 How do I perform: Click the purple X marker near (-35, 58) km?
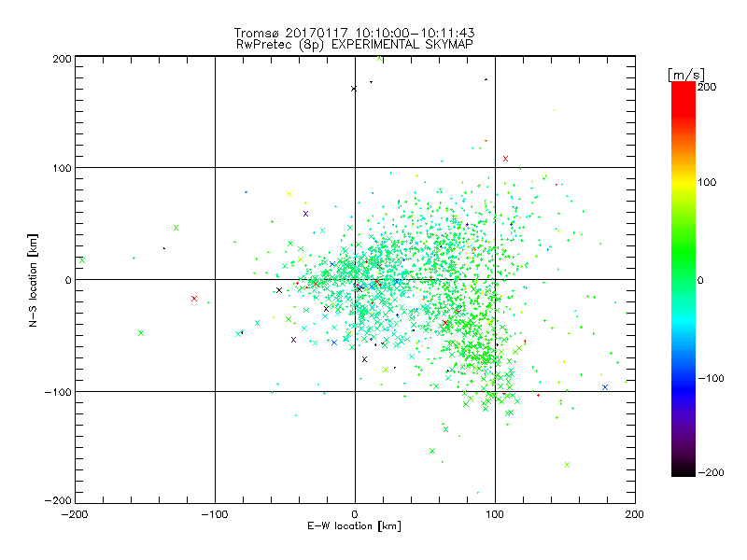pyautogui.click(x=306, y=214)
